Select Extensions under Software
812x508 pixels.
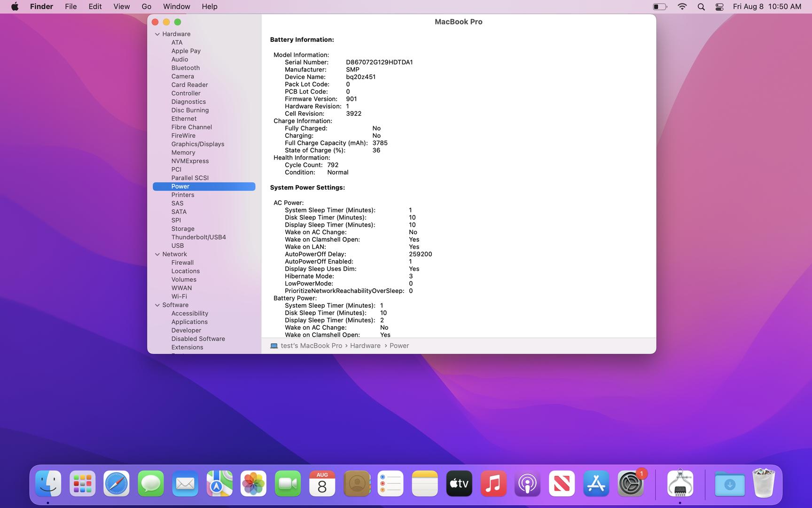tap(187, 347)
